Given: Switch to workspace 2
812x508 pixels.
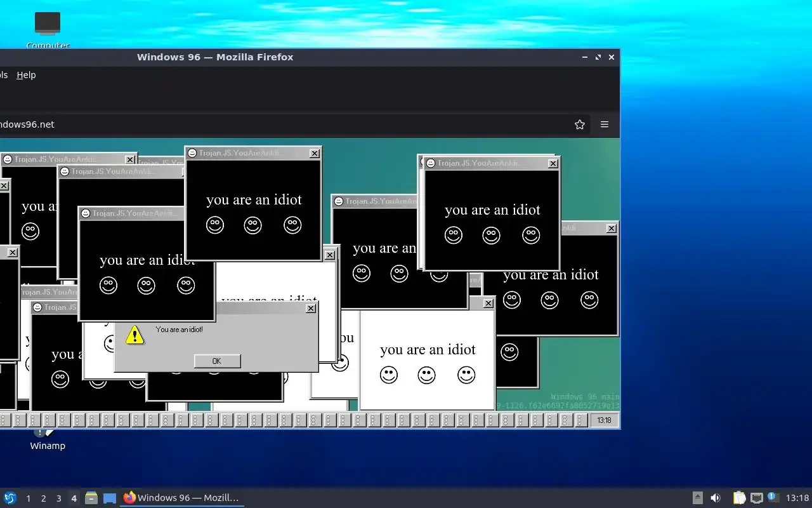Looking at the screenshot, I should click(43, 498).
